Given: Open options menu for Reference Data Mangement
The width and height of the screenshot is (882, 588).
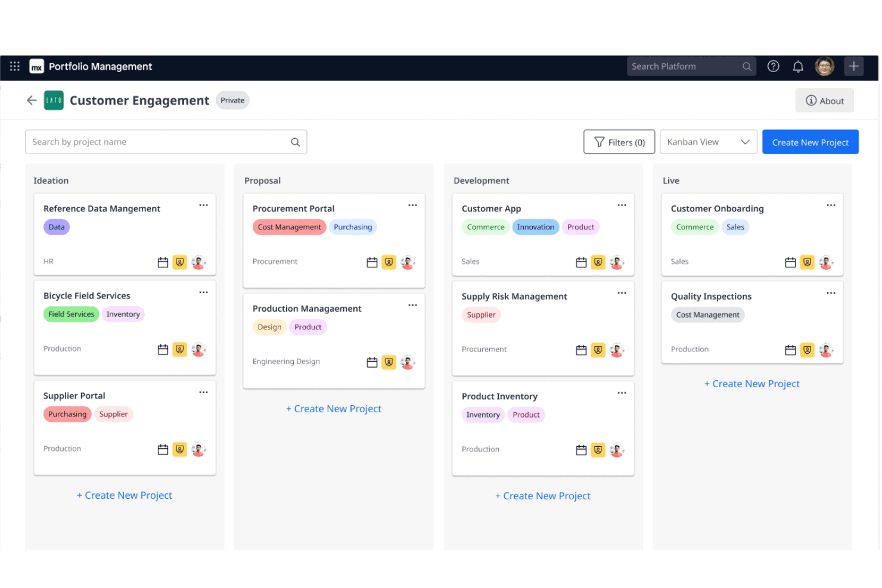Looking at the screenshot, I should (x=203, y=205).
